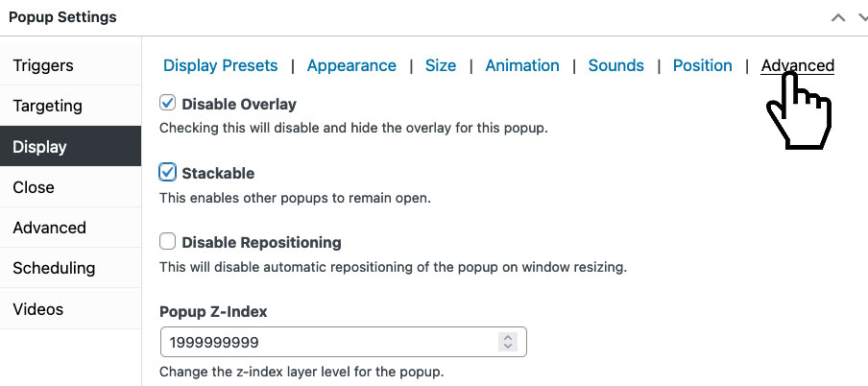Switch to the Appearance sub-tab
868x386 pixels.
click(x=351, y=65)
